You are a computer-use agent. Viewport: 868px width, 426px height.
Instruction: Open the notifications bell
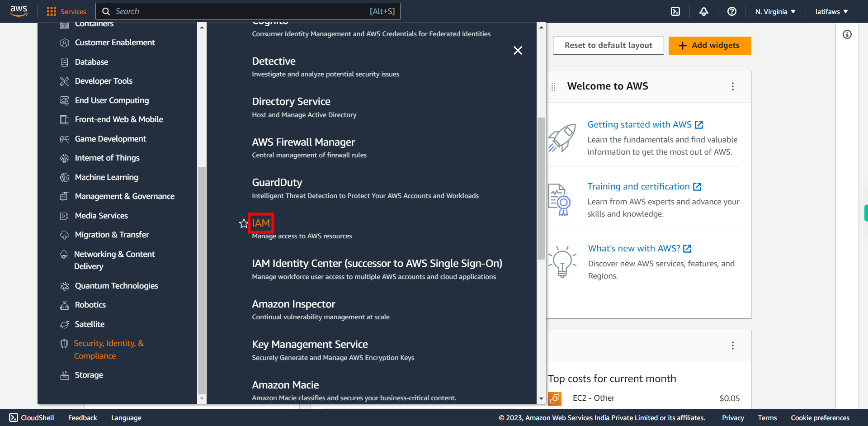point(704,11)
